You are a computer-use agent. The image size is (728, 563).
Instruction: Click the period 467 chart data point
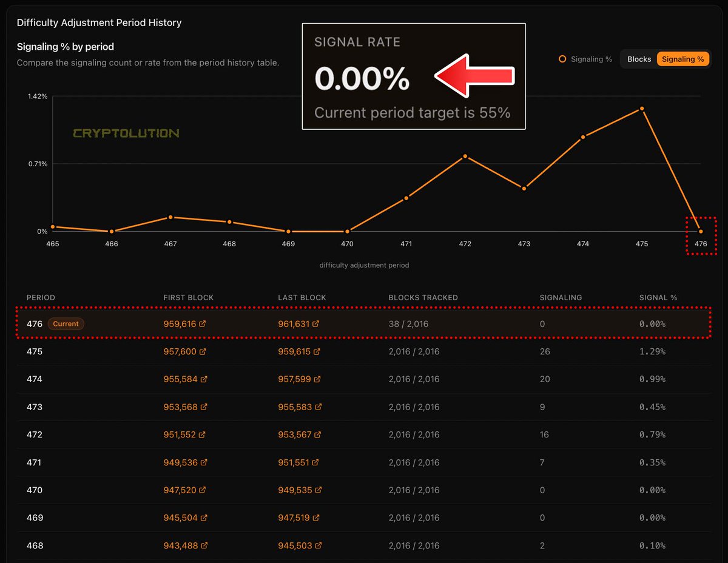click(x=170, y=217)
